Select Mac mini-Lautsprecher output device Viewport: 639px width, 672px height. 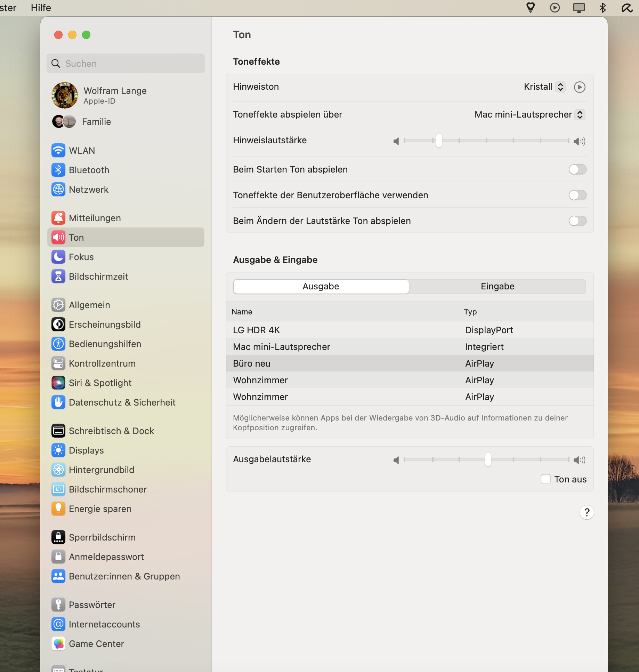(x=410, y=346)
